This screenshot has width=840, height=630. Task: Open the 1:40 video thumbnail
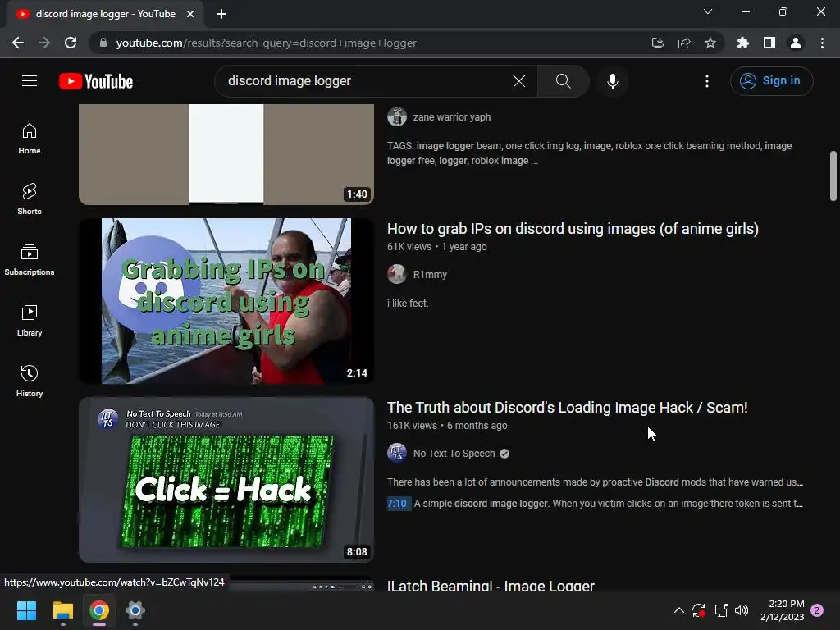click(x=226, y=154)
